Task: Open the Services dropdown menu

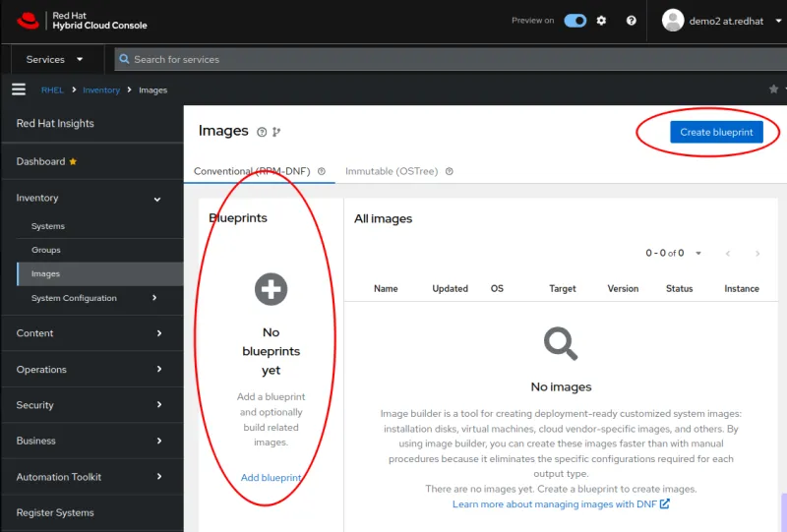Action: pyautogui.click(x=55, y=59)
